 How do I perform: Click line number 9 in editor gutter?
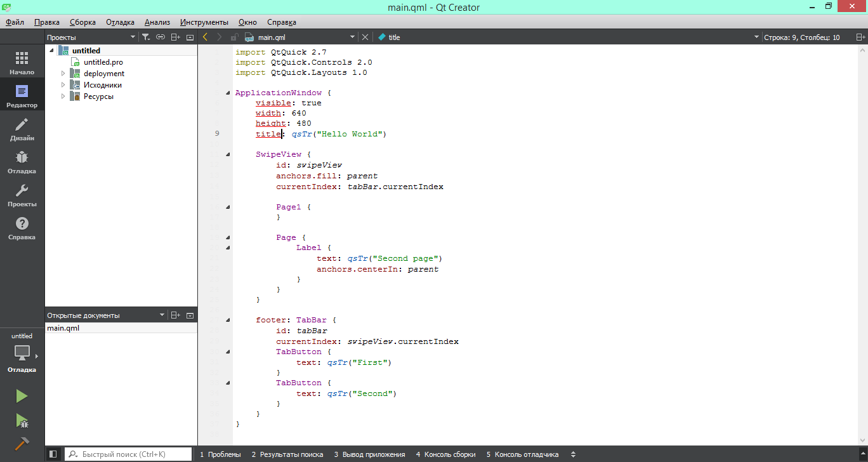218,133
